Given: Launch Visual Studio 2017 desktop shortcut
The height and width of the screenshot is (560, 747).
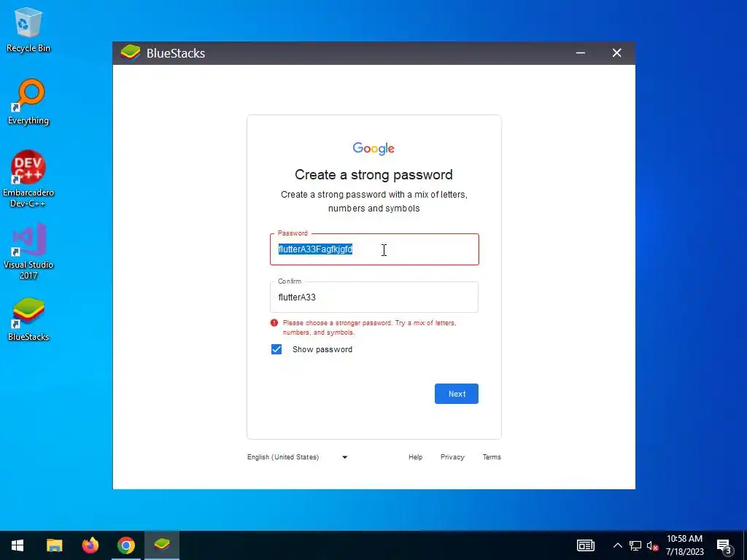Looking at the screenshot, I should click(x=28, y=251).
